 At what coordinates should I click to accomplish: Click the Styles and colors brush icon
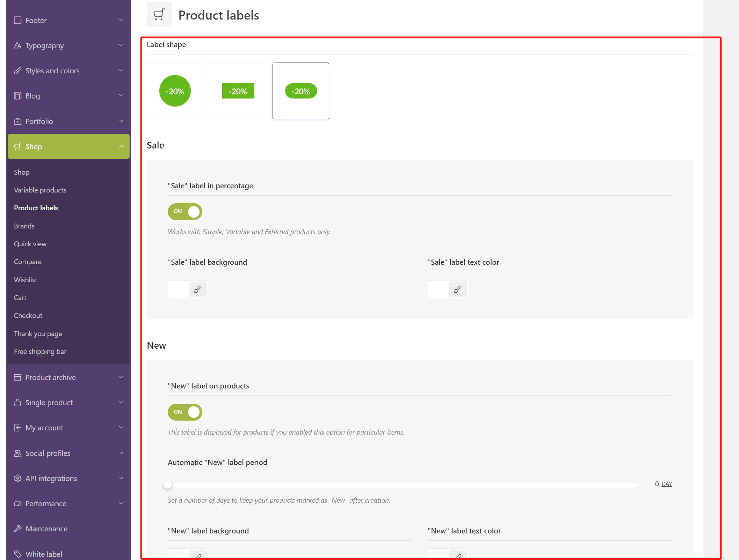(x=17, y=71)
